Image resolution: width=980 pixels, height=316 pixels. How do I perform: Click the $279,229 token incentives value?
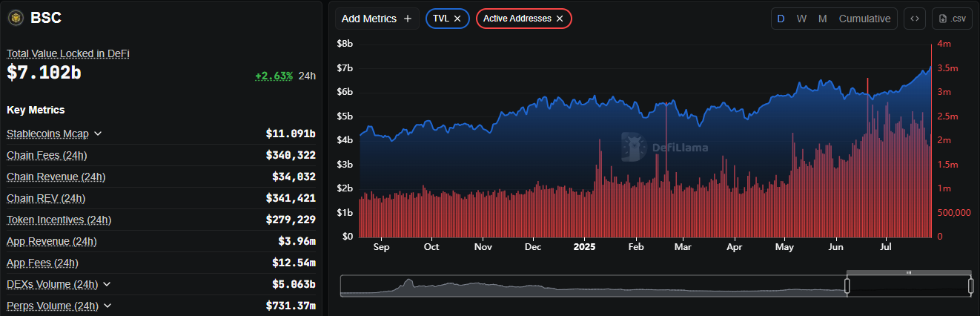[291, 220]
